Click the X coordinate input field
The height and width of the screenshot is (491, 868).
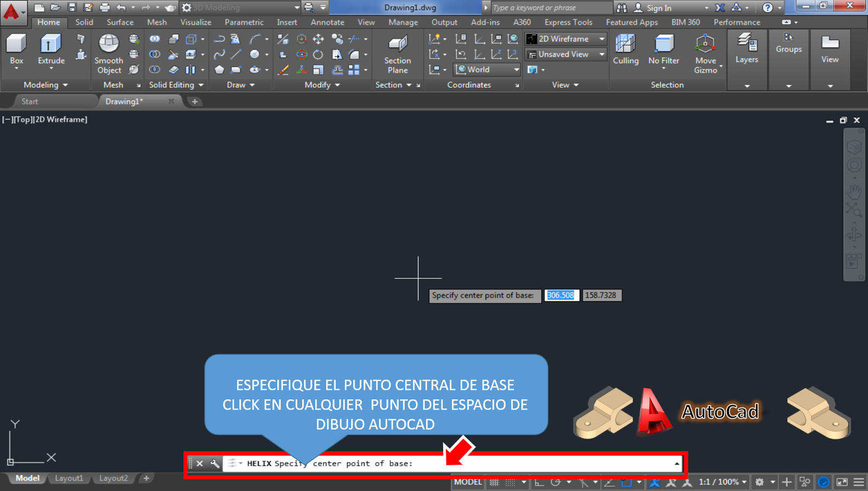click(x=561, y=295)
